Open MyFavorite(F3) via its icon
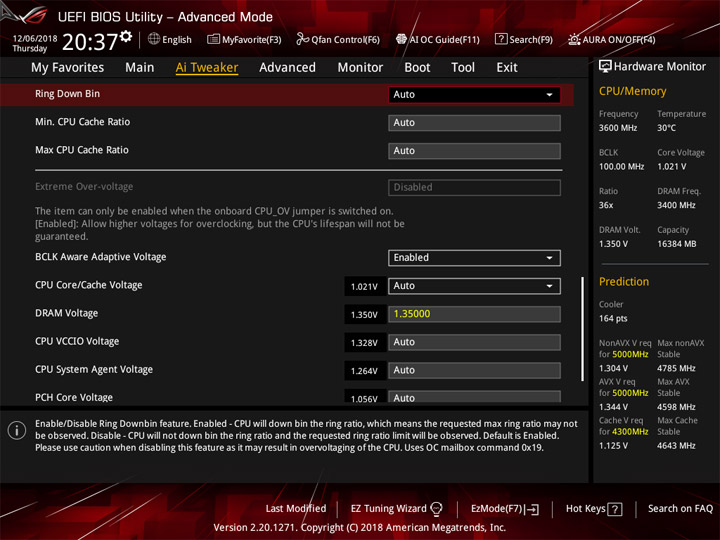720x540 pixels. [x=213, y=39]
